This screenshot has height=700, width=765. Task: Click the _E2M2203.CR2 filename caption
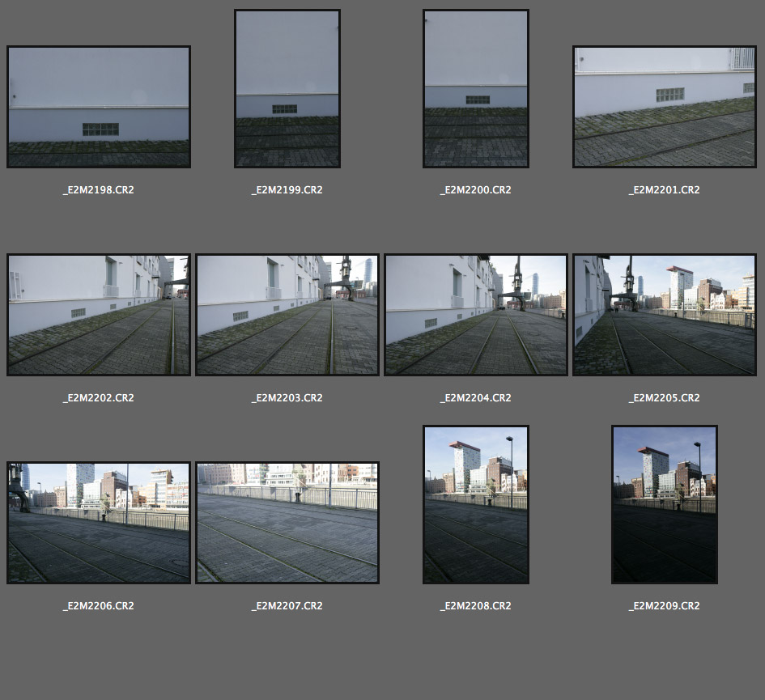coord(287,398)
